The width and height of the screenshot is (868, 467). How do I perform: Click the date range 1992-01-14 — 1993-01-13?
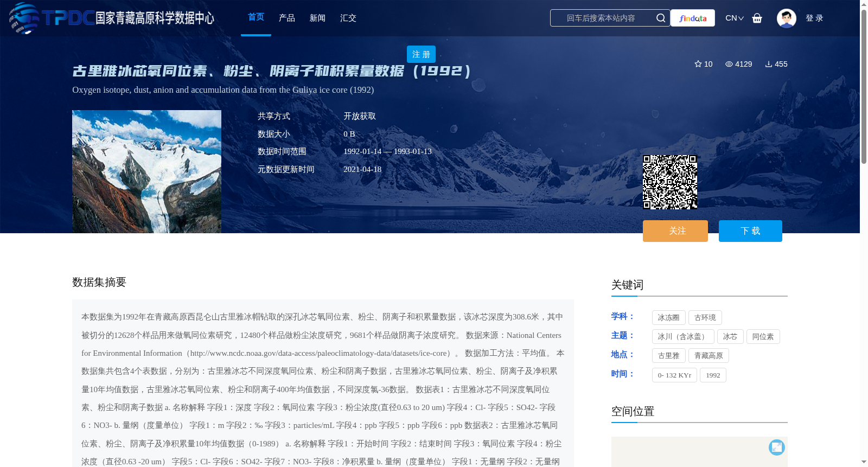(387, 151)
